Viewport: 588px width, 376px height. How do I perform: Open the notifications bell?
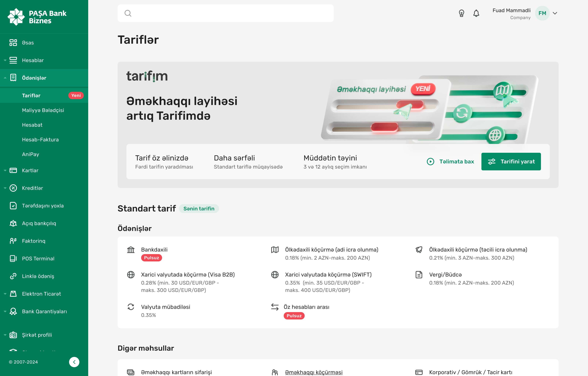[x=476, y=13]
